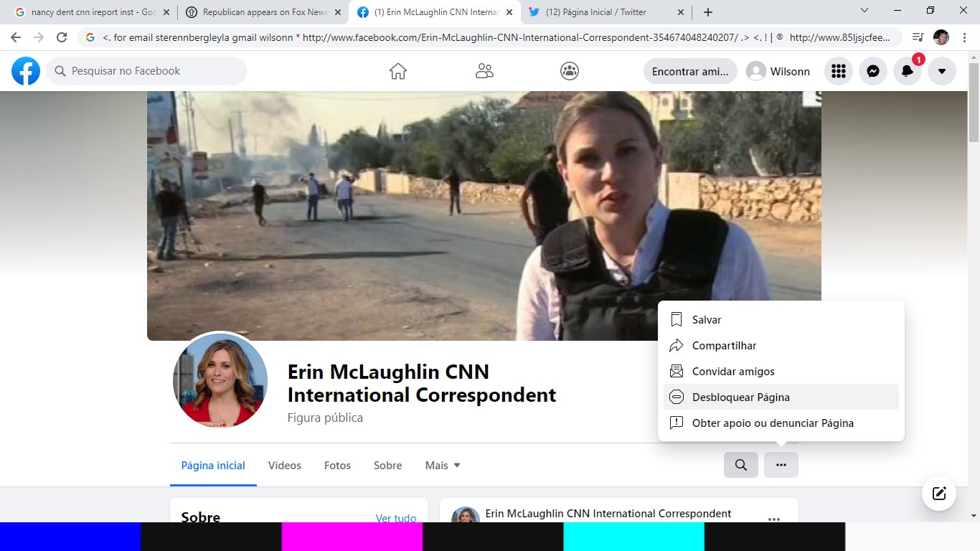
Task: Select Convidar amigos in the menu
Action: coord(781,372)
